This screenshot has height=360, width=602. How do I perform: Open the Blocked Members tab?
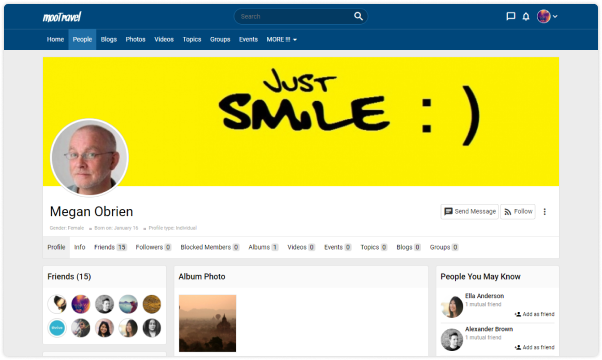pyautogui.click(x=210, y=247)
